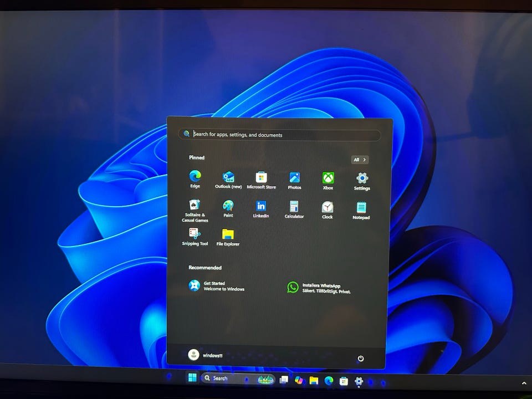532x399 pixels.
Task: Click the Start menu search field
Action: (x=279, y=135)
